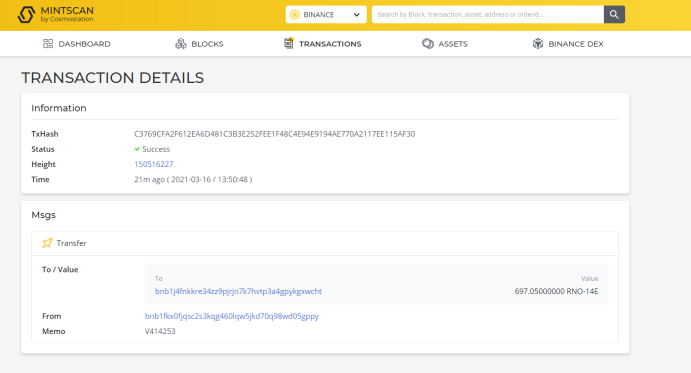Click the Transfer message label
This screenshot has height=373, width=691.
tap(71, 243)
